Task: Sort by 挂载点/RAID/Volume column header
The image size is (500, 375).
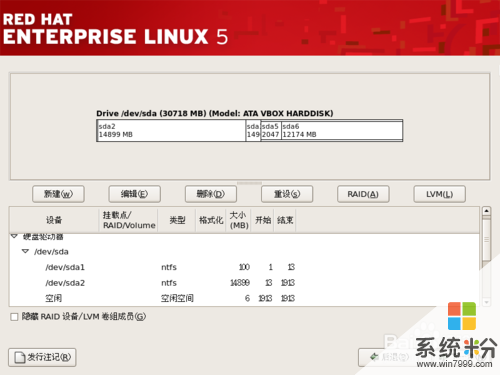Action: point(129,220)
